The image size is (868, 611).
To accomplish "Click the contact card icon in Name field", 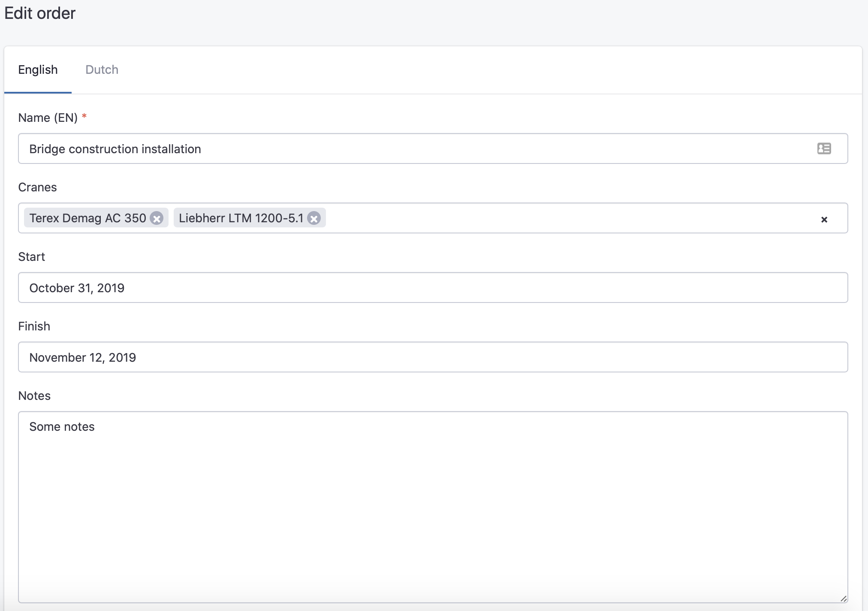I will point(824,148).
